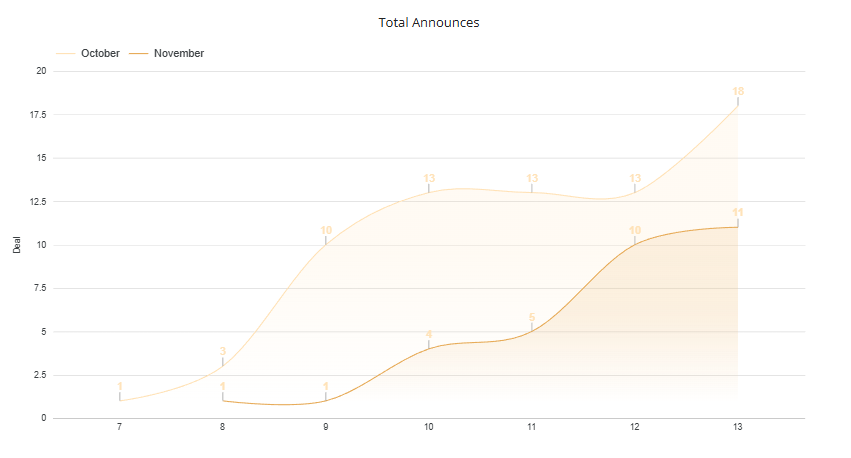
Task: Toggle the October series in the legend
Action: 100,53
